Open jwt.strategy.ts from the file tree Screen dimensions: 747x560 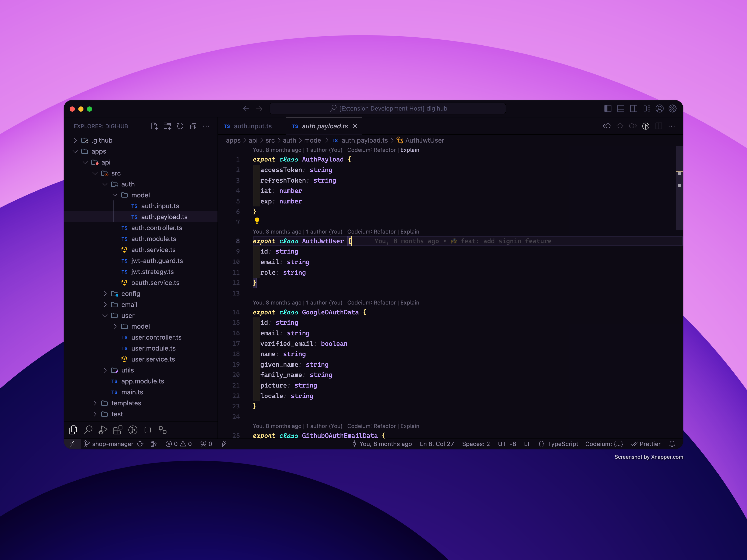point(152,272)
